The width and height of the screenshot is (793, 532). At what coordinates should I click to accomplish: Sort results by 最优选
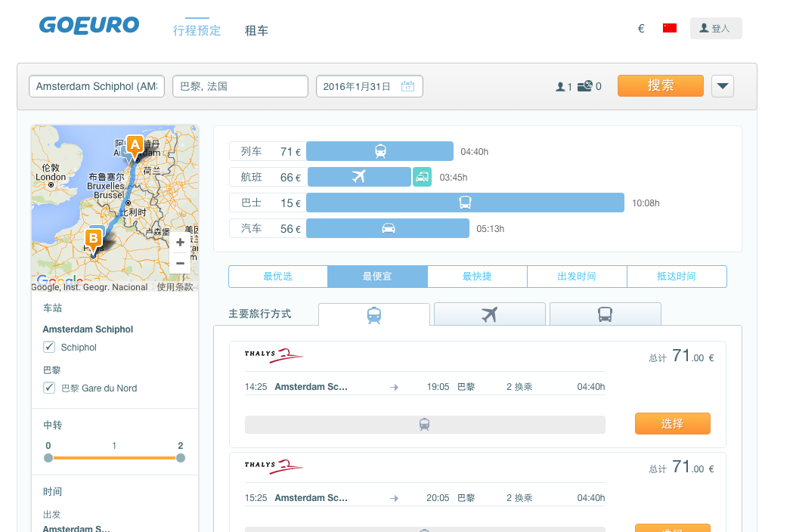[x=277, y=277]
